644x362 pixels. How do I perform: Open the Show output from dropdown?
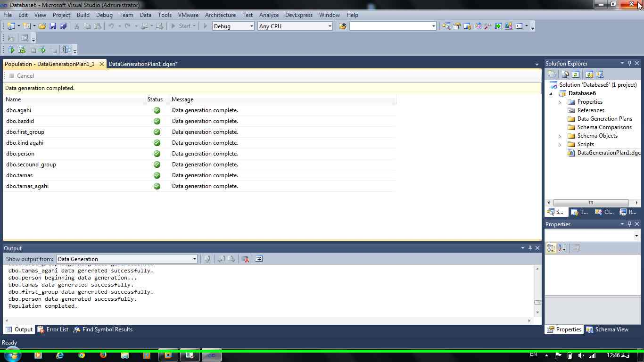click(x=127, y=259)
